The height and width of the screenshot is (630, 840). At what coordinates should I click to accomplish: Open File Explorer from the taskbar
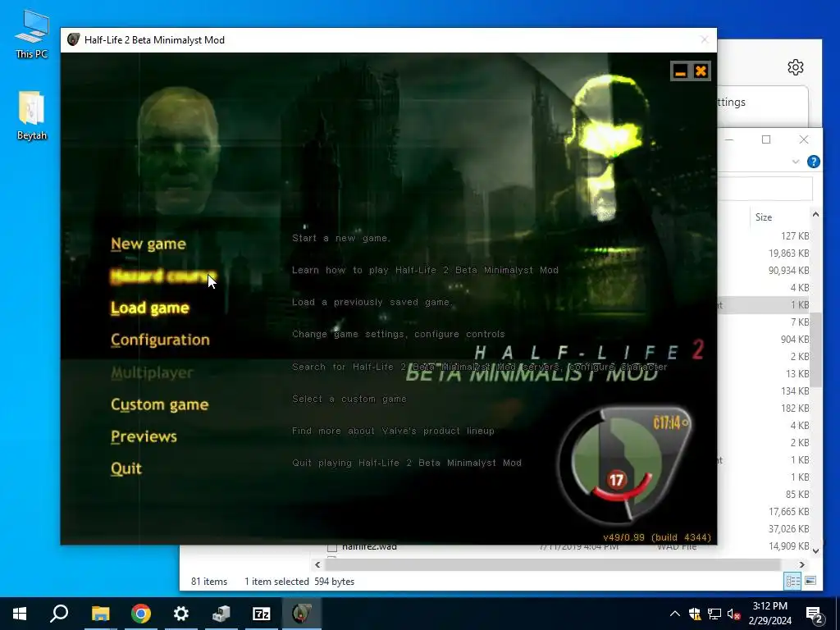pyautogui.click(x=100, y=614)
